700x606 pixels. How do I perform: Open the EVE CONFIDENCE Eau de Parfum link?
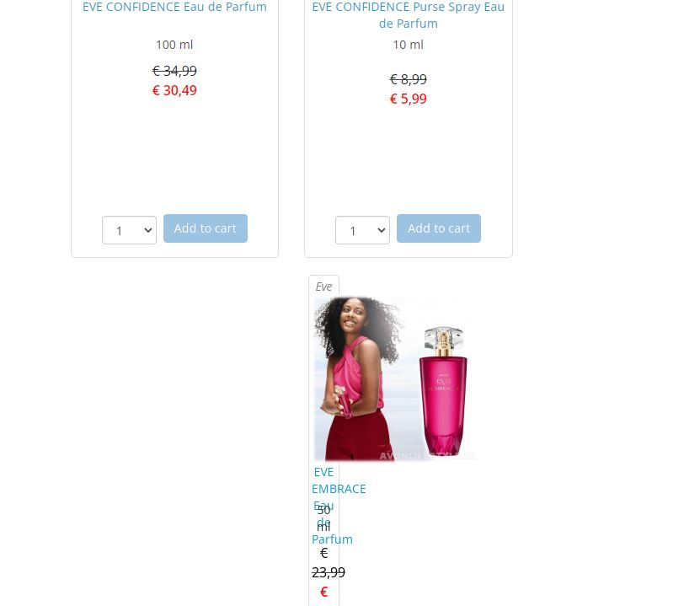174,7
